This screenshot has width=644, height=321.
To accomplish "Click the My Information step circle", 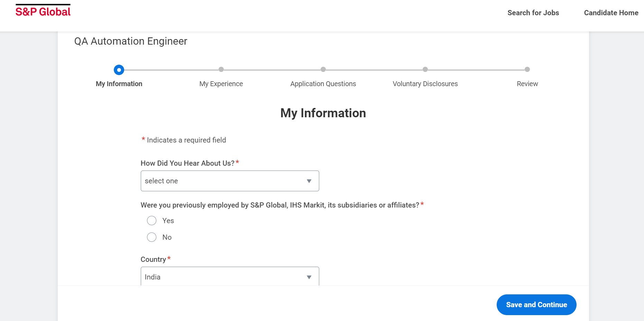I will [x=119, y=70].
